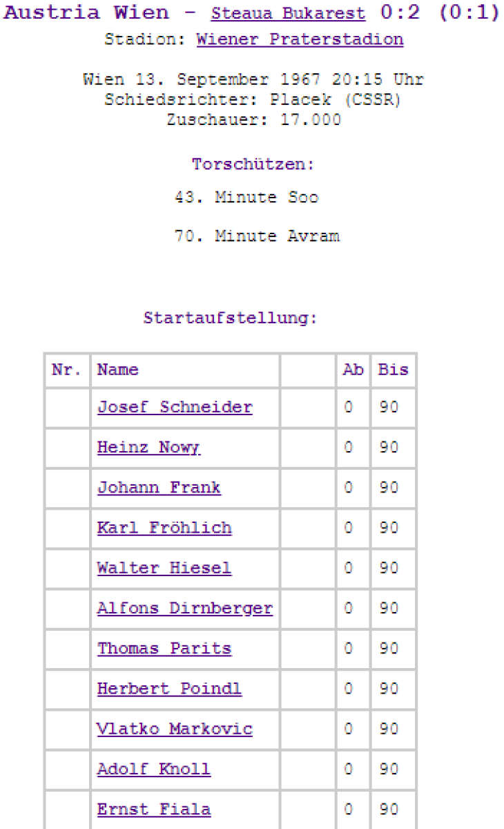
Task: Open Ernst Fiala's player page
Action: pyautogui.click(x=154, y=809)
